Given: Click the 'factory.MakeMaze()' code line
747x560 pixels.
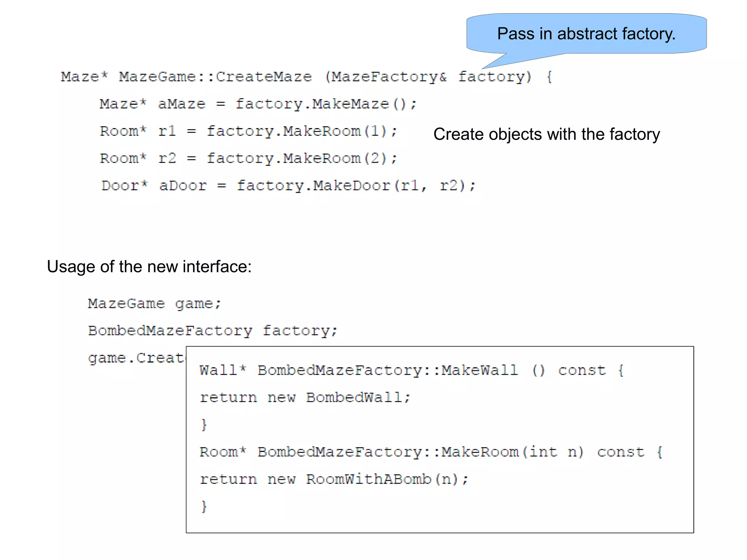Looking at the screenshot, I should pos(258,104).
